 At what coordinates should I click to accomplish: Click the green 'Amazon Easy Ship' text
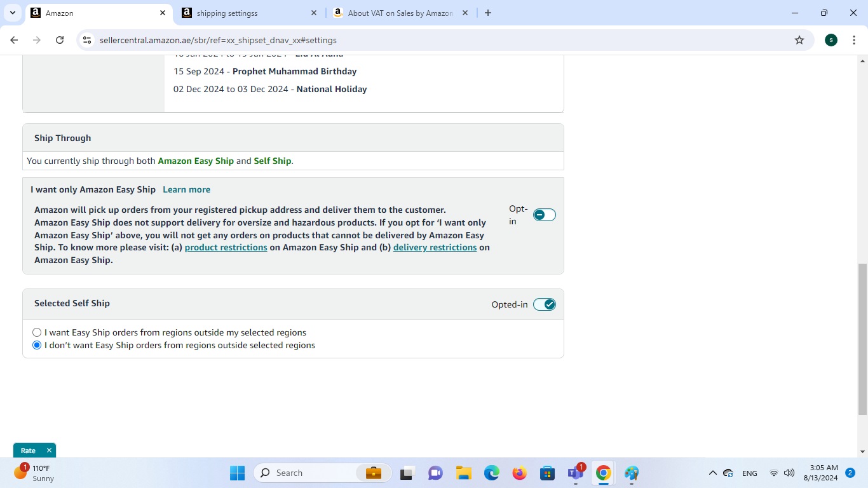pyautogui.click(x=196, y=161)
